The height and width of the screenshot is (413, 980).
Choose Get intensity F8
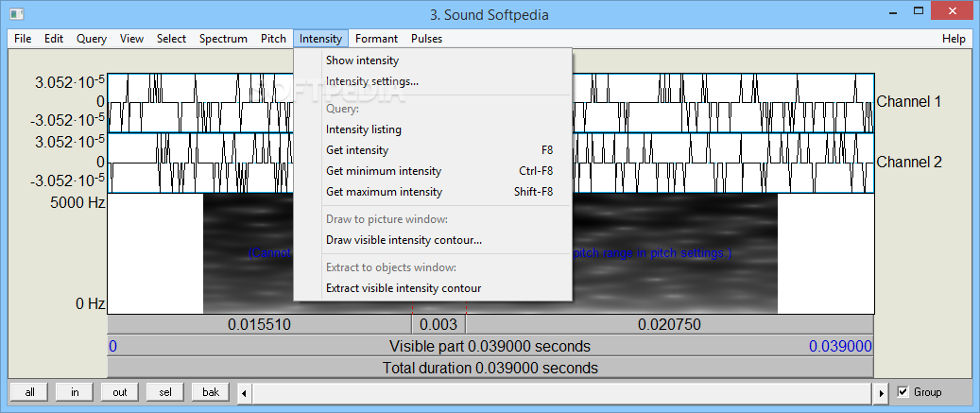433,150
